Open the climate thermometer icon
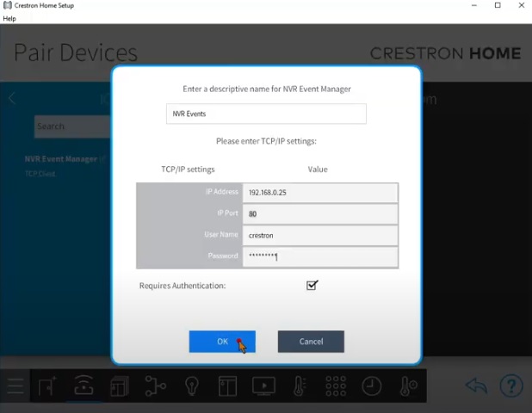 click(x=300, y=385)
